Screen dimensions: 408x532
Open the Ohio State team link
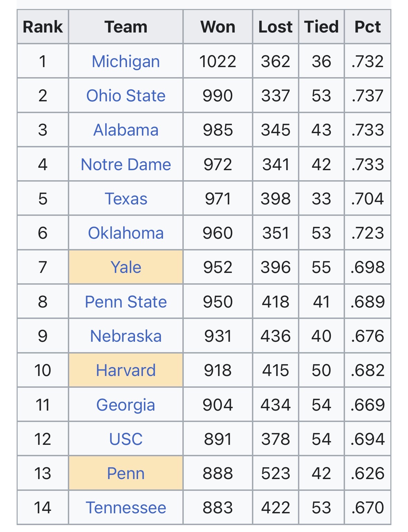click(126, 96)
